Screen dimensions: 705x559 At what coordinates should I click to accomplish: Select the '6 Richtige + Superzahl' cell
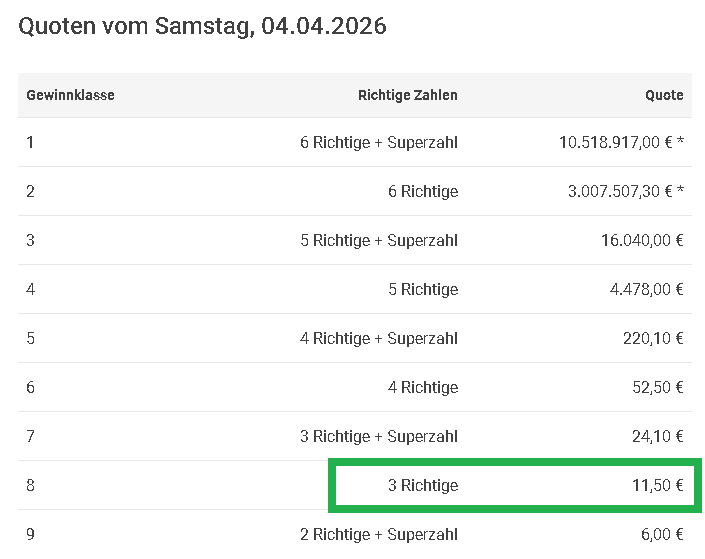tap(378, 142)
